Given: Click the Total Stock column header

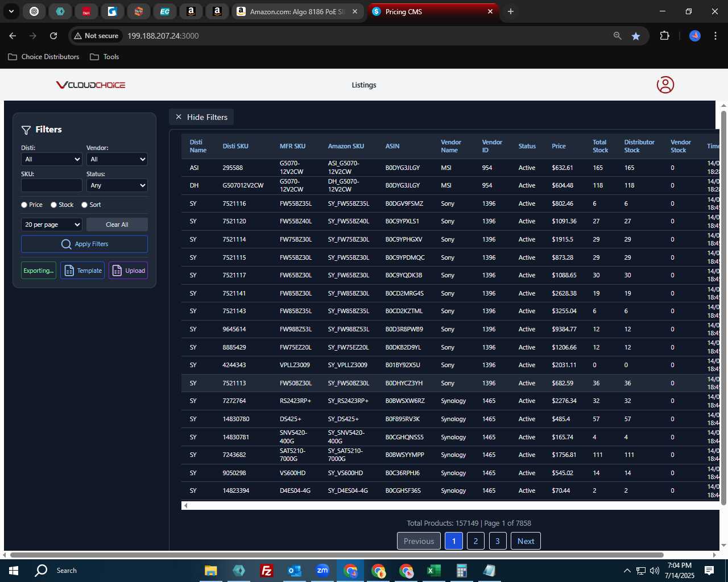Looking at the screenshot, I should coord(600,146).
